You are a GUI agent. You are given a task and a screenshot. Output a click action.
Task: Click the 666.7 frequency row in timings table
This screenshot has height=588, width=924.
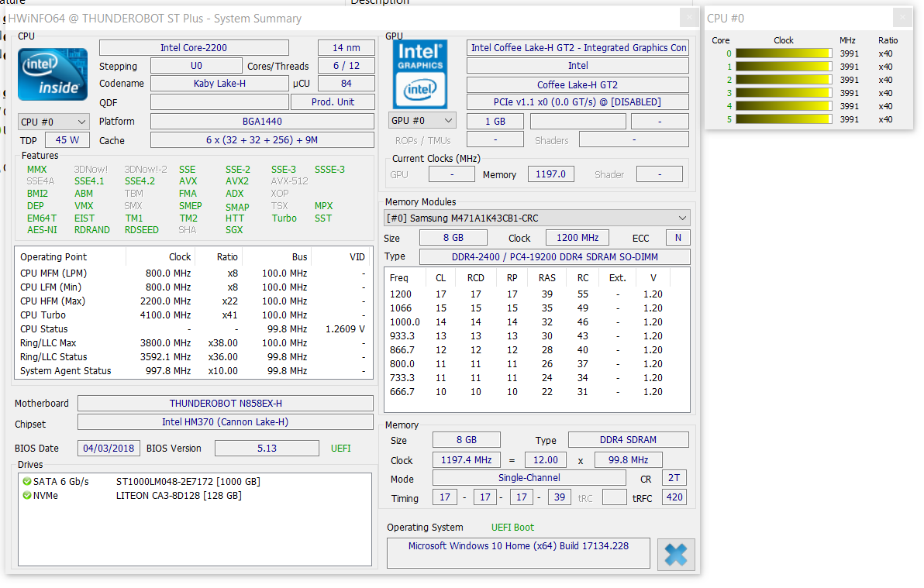click(x=537, y=392)
